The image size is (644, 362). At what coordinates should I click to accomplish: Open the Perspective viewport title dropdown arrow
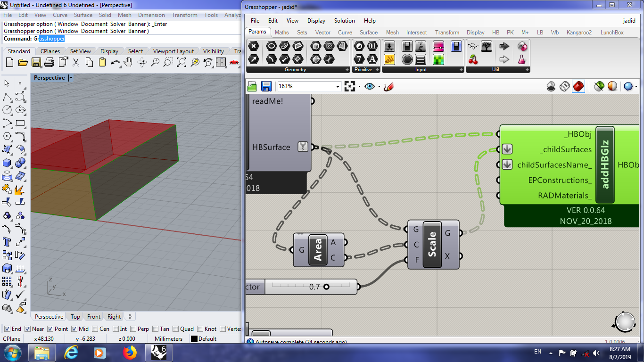tap(71, 78)
